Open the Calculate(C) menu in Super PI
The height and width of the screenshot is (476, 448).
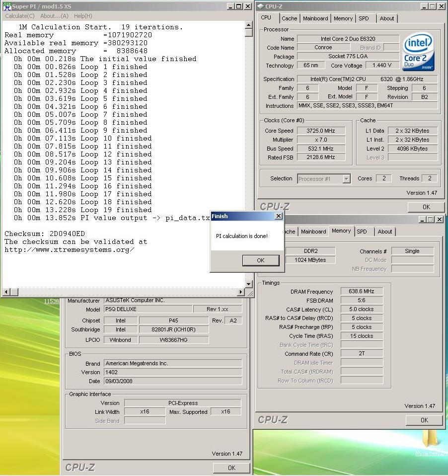20,16
